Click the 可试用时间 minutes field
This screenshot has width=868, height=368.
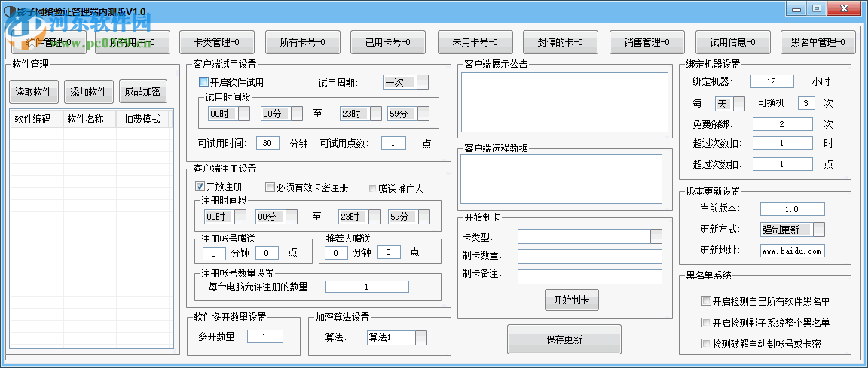(268, 143)
